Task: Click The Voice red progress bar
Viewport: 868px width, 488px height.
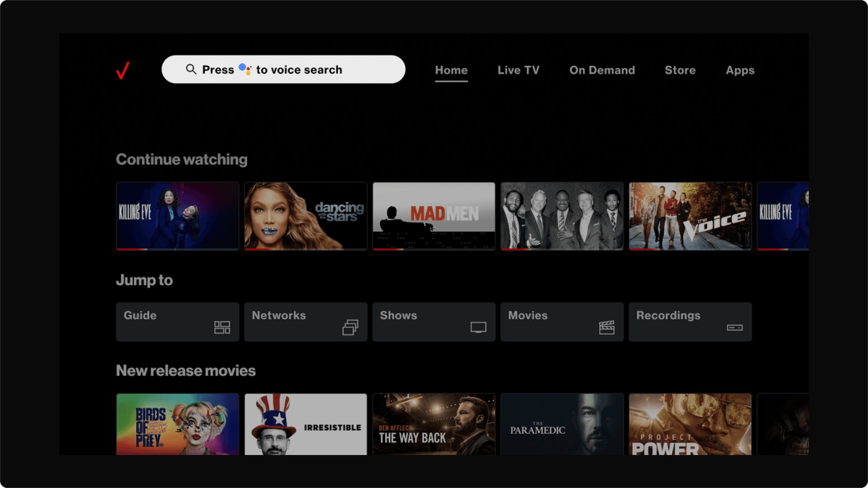Action: pyautogui.click(x=645, y=249)
